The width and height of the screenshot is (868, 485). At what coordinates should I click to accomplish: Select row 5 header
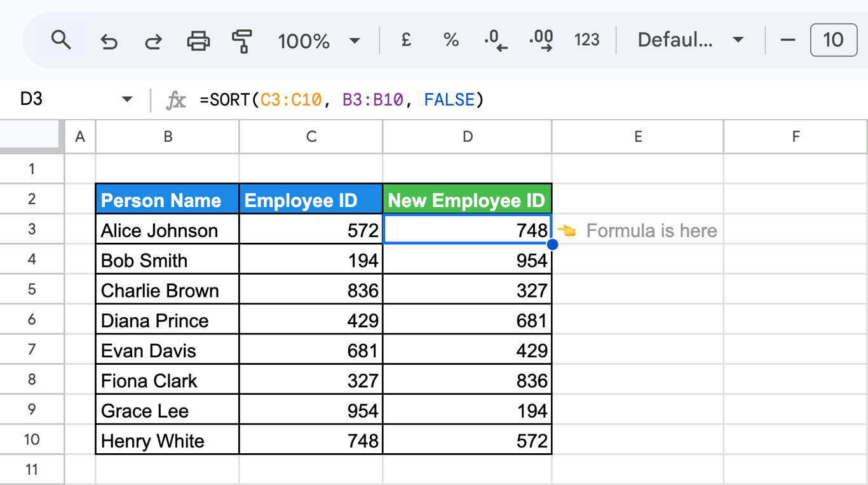coord(32,289)
